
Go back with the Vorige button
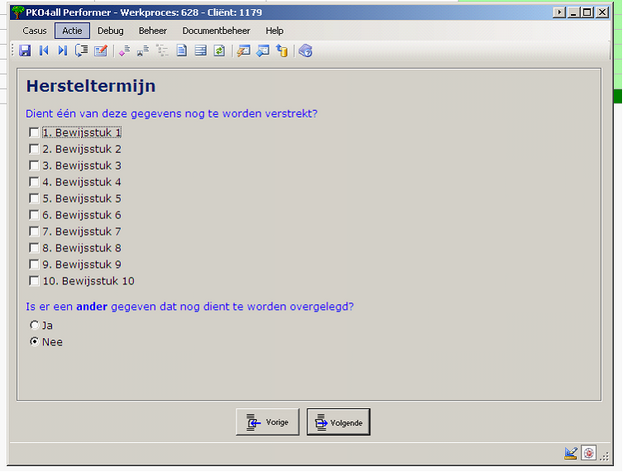tap(267, 422)
